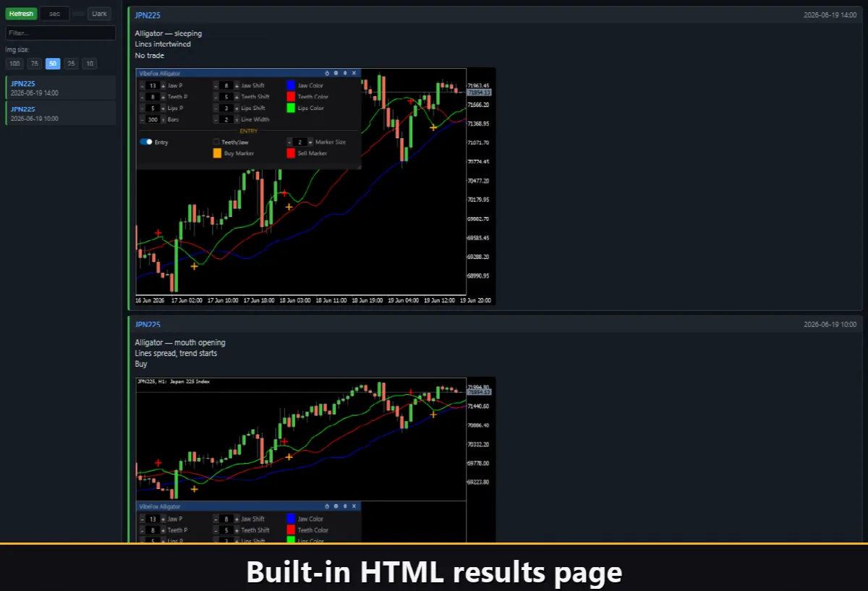
Task: Open settings gear in the 10:00 chart's Alligator panel
Action: (336, 506)
